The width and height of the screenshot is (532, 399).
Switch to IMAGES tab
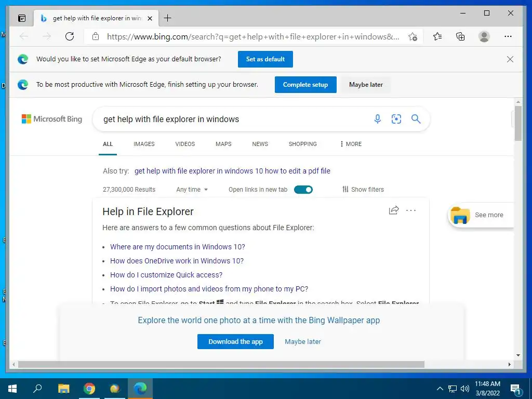(144, 144)
